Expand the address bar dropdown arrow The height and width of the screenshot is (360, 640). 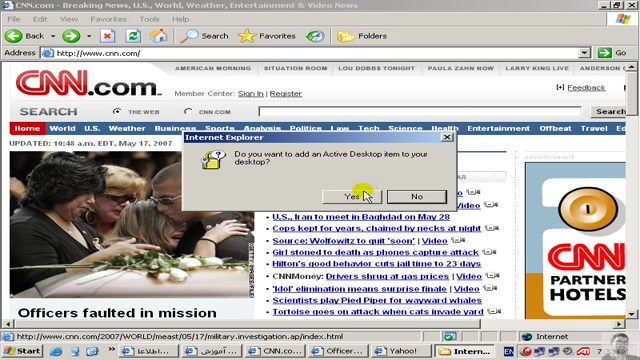[x=584, y=53]
